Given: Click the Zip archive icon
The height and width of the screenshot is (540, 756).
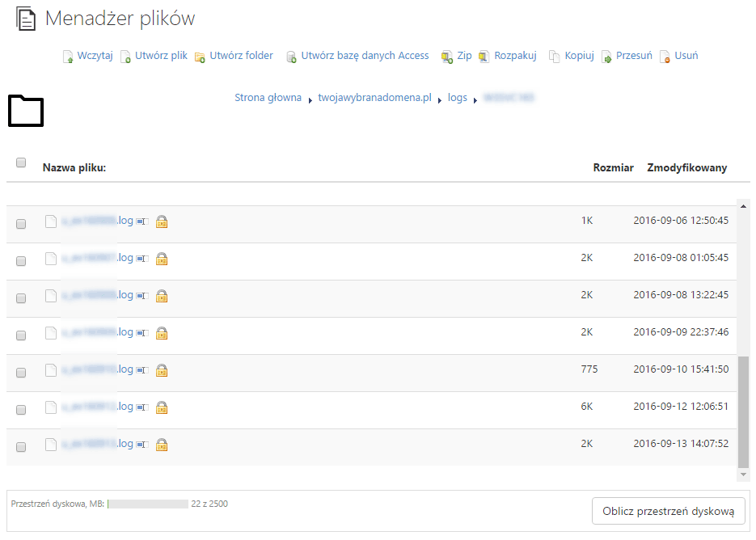Looking at the screenshot, I should (x=447, y=57).
